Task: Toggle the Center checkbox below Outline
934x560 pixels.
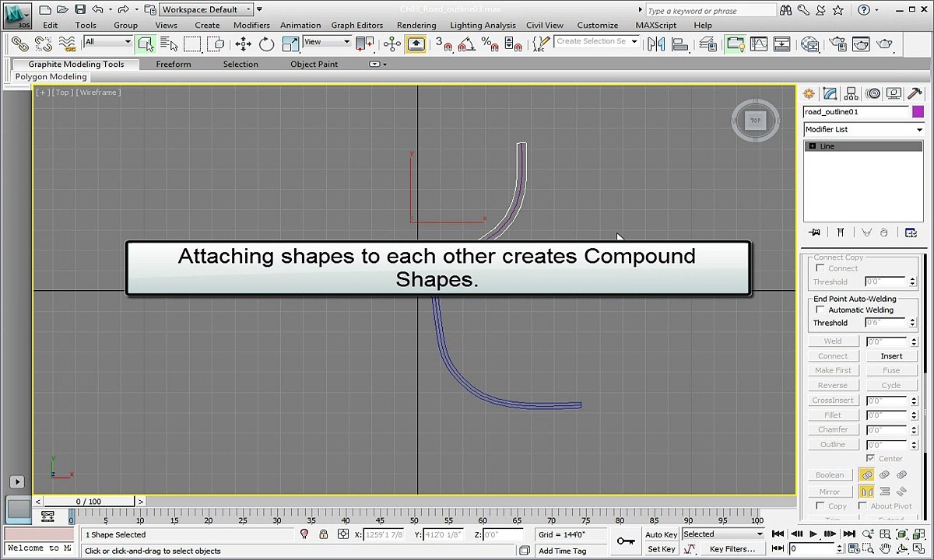Action: 870,458
